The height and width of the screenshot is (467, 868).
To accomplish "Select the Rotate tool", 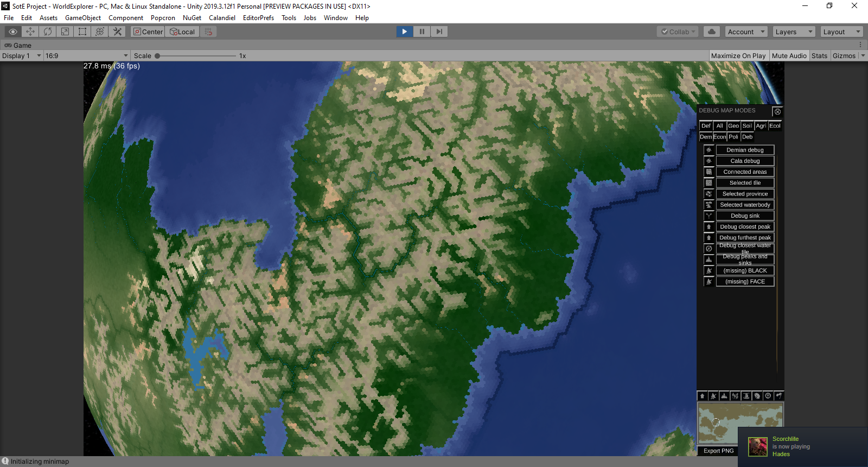I will click(48, 31).
